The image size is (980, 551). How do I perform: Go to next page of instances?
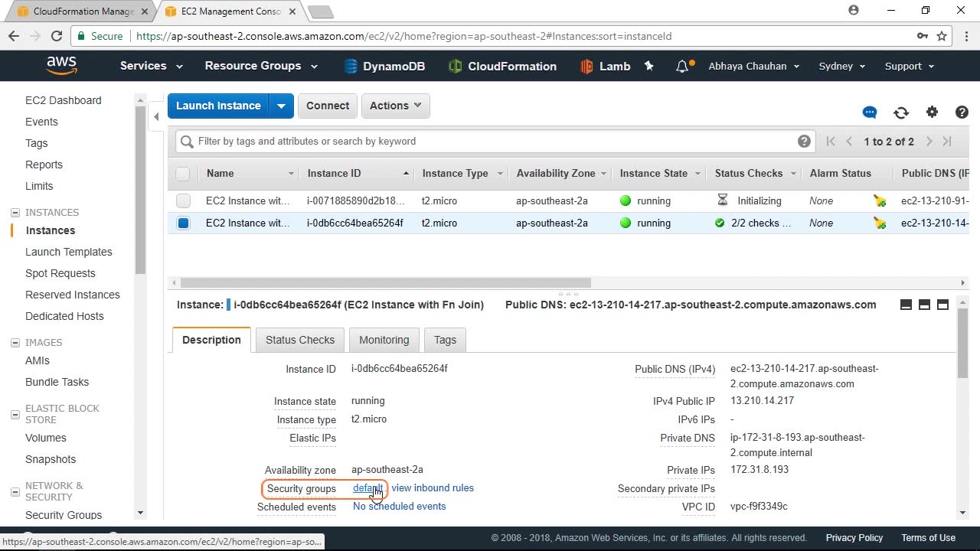pos(929,141)
